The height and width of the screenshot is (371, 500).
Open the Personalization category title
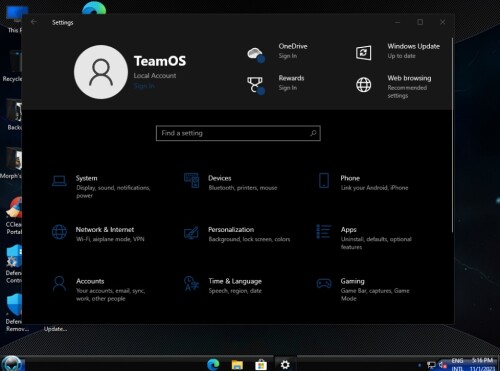point(231,230)
